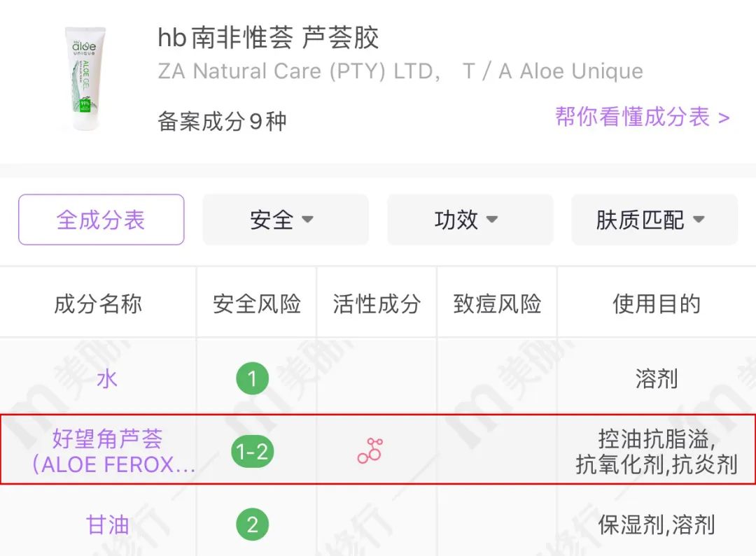Open the 好望角芦荟 ingredient link

[x=113, y=452]
